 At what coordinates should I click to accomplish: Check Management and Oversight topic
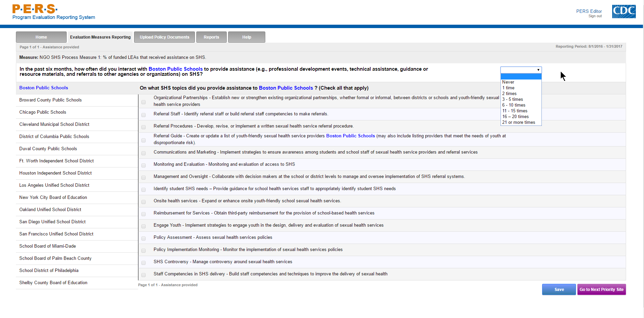(x=143, y=178)
